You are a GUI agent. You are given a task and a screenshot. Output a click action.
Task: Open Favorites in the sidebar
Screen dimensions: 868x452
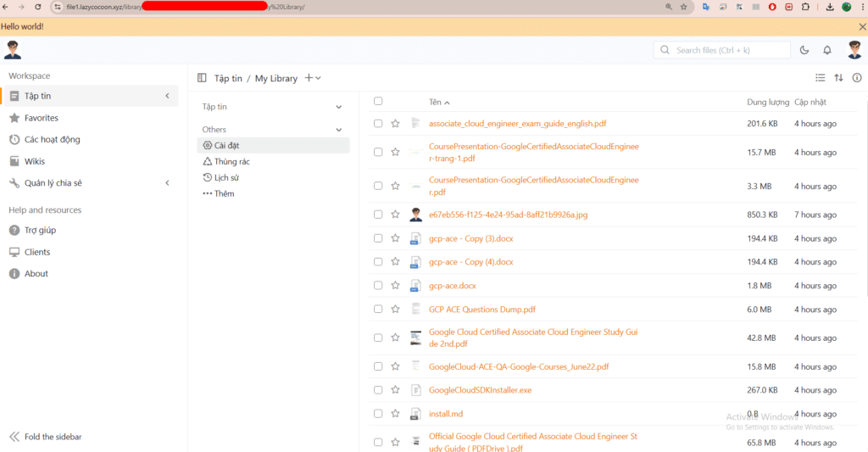[41, 118]
